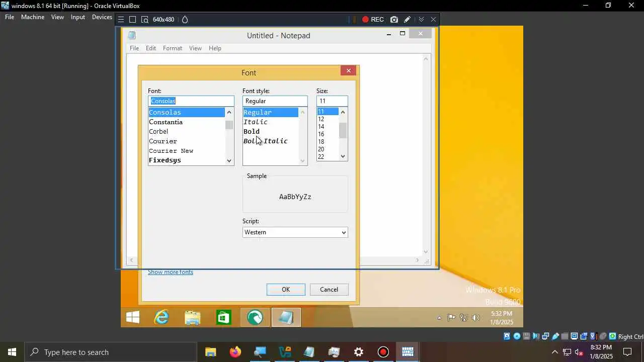Select Constantia font
This screenshot has width=644, height=362.
tap(166, 122)
